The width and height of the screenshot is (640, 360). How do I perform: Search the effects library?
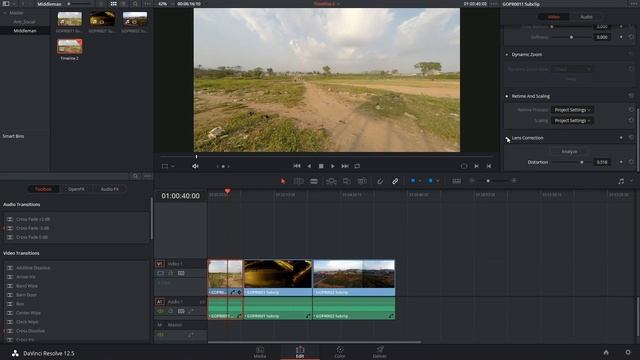(135, 176)
